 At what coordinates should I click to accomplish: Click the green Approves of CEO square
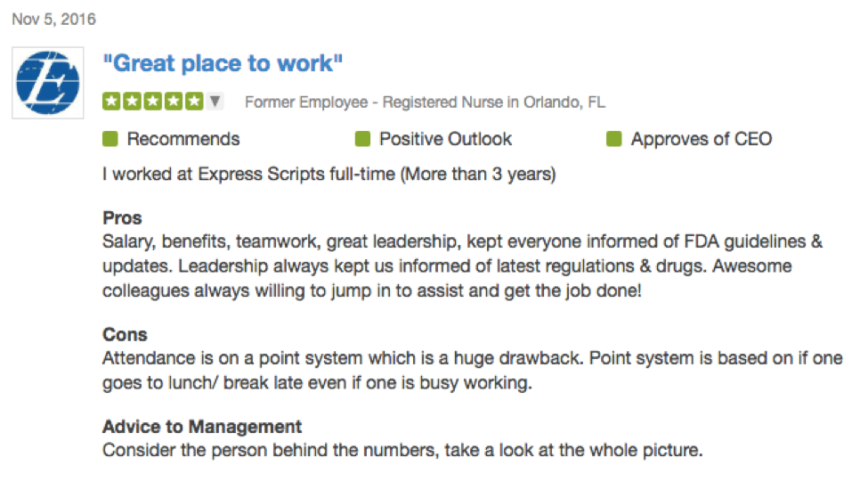(614, 138)
